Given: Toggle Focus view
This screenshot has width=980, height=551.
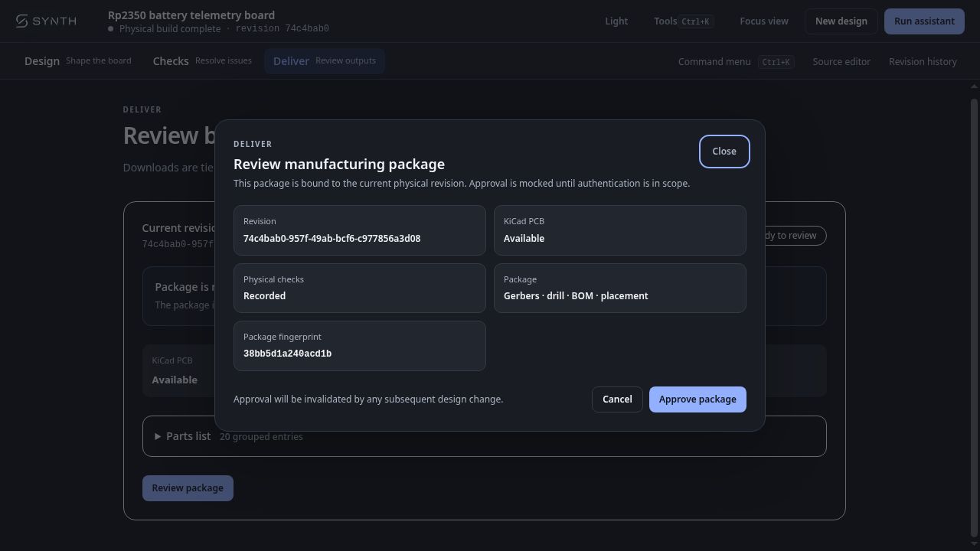Looking at the screenshot, I should pos(763,21).
